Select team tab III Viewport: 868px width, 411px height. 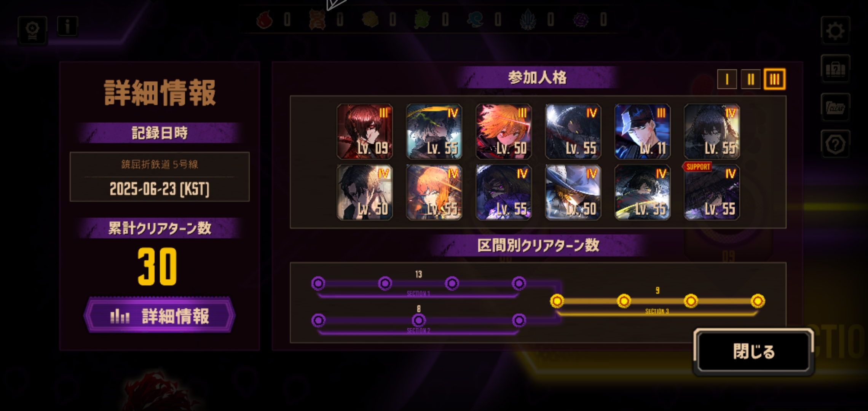775,79
